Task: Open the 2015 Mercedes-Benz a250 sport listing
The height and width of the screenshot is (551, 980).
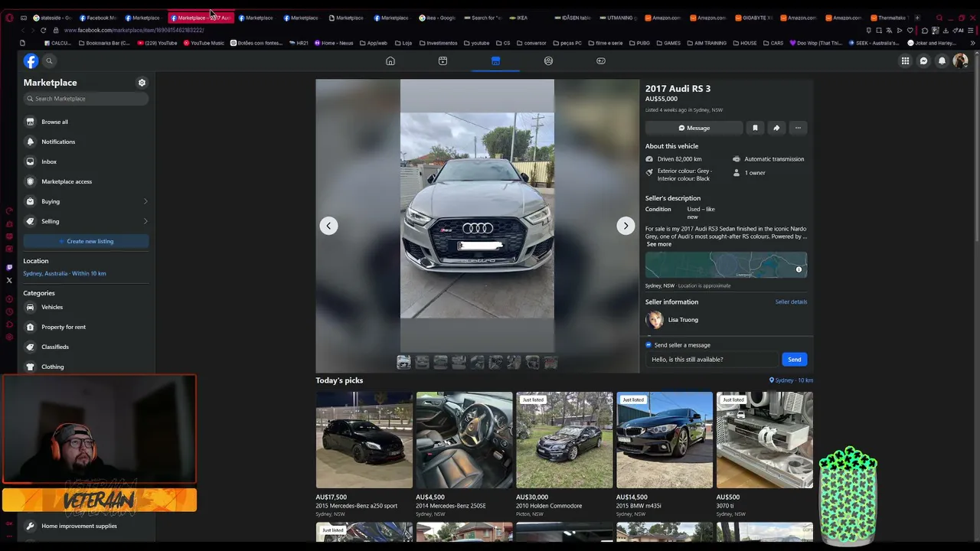Action: click(364, 455)
